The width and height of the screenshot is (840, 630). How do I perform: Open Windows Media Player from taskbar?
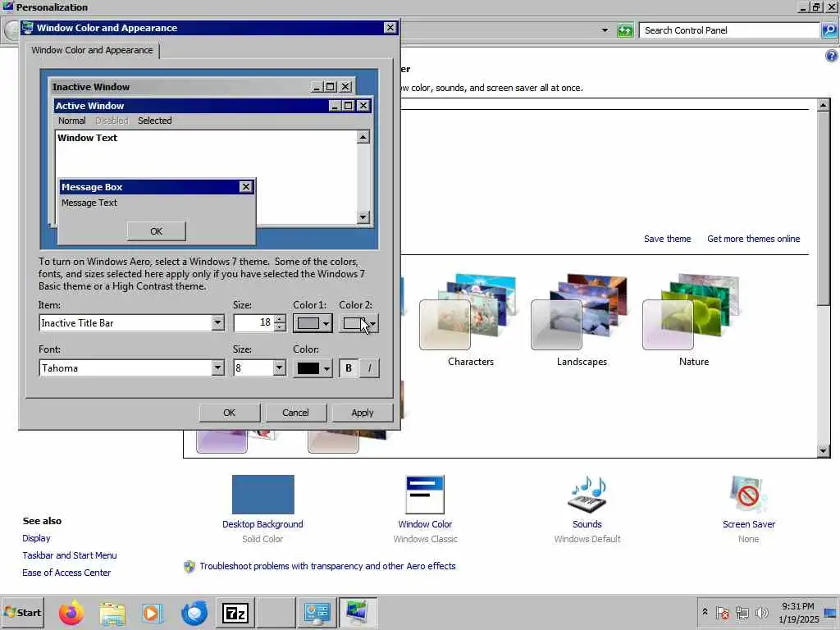pos(153,612)
